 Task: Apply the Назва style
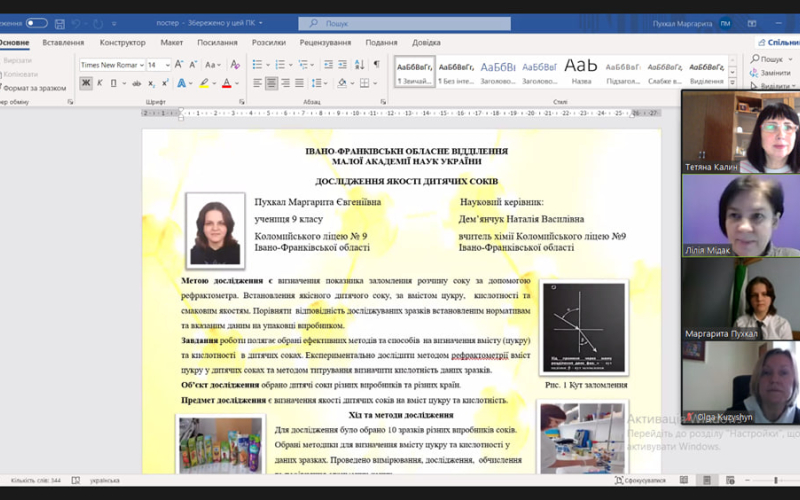(x=581, y=72)
